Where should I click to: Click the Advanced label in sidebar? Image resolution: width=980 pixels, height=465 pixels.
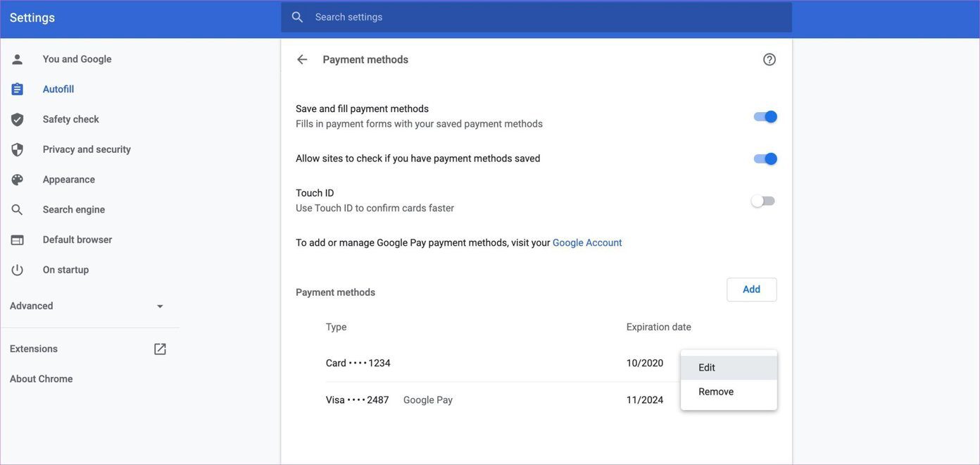(x=31, y=306)
